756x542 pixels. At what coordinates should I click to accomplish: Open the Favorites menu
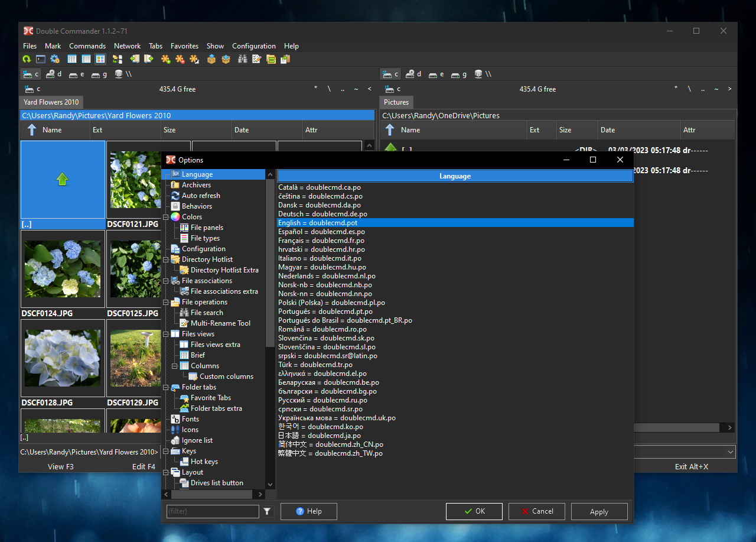(184, 46)
